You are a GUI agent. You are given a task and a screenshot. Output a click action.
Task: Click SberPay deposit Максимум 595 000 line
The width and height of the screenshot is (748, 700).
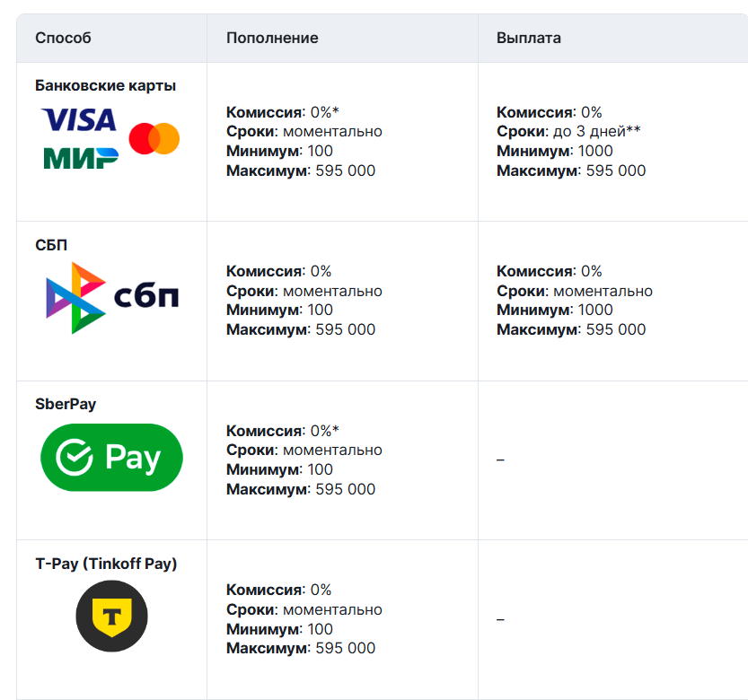point(301,489)
